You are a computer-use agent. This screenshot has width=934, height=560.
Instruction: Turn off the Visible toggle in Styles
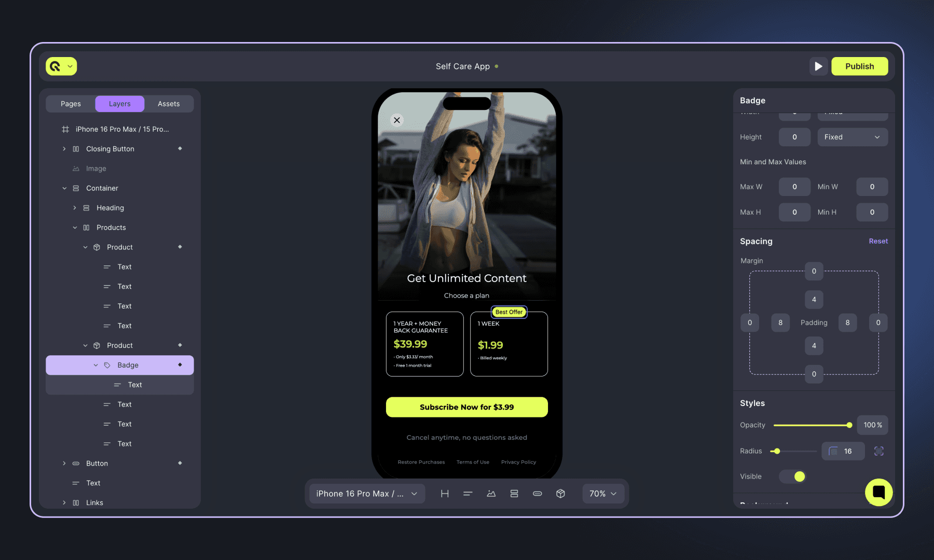coord(792,476)
